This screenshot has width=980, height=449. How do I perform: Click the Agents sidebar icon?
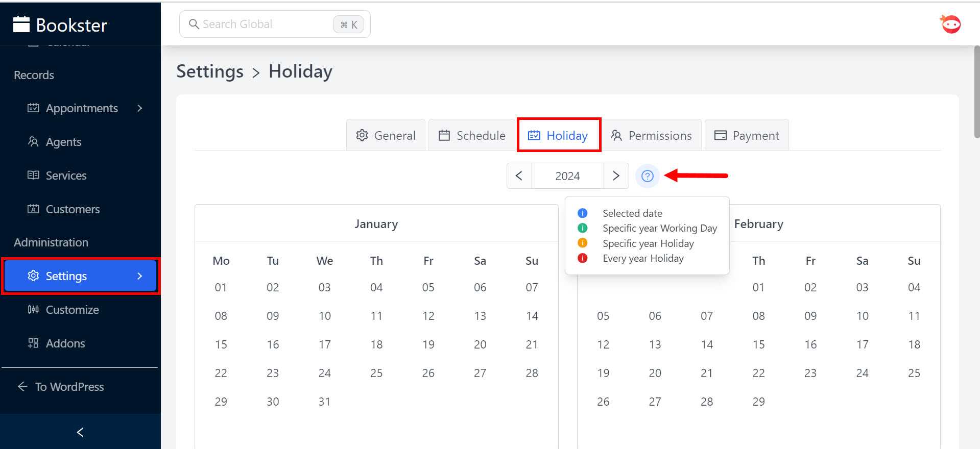pos(33,142)
